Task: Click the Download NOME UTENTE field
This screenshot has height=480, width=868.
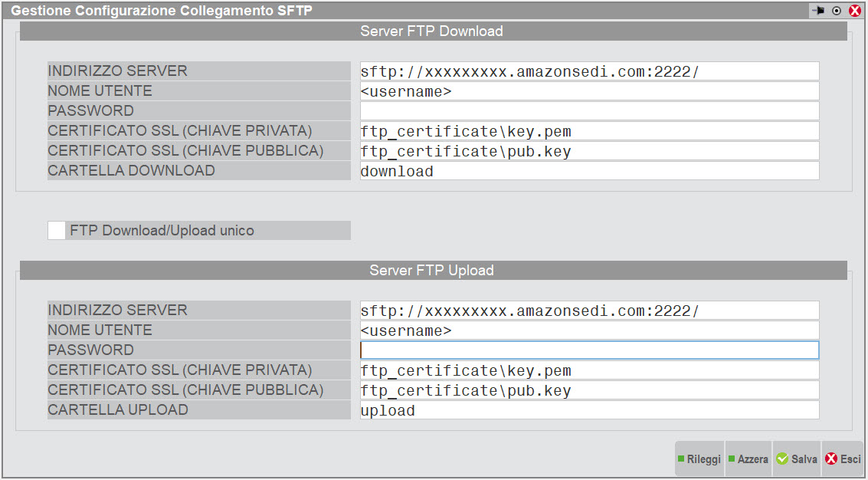Action: (588, 91)
